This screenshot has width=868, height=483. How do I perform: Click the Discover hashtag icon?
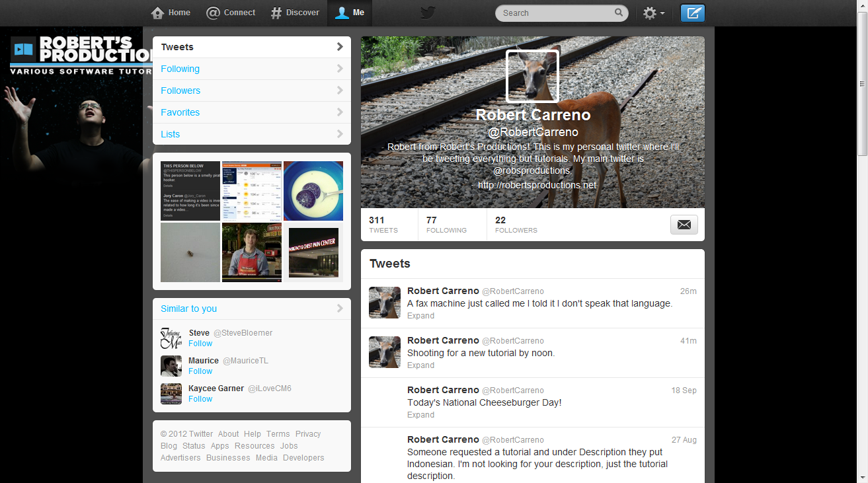pyautogui.click(x=276, y=13)
